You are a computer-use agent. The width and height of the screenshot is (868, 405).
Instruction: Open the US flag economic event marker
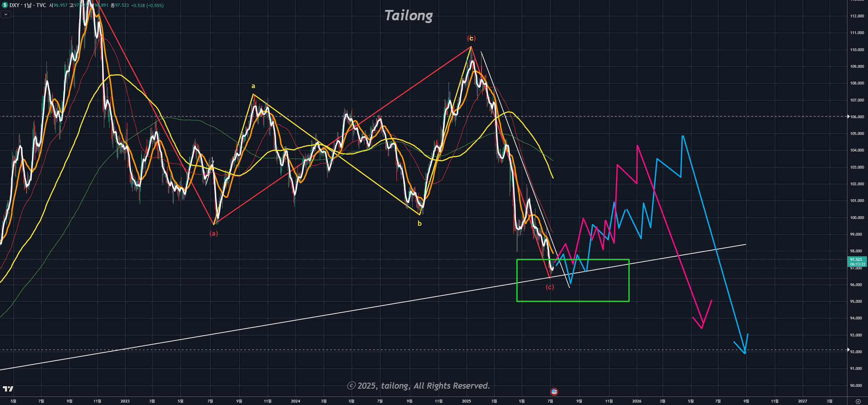[x=554, y=392]
